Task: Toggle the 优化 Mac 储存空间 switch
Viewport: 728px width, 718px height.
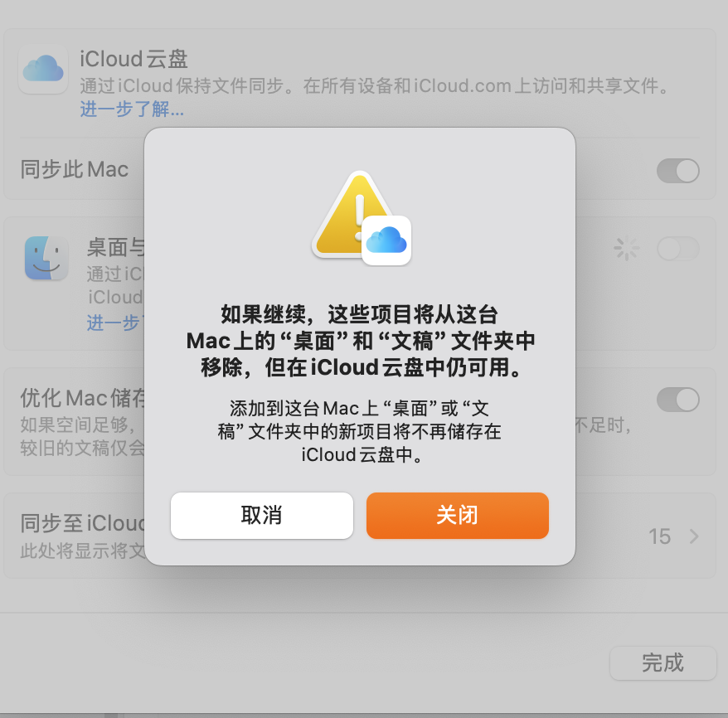Action: click(x=678, y=400)
